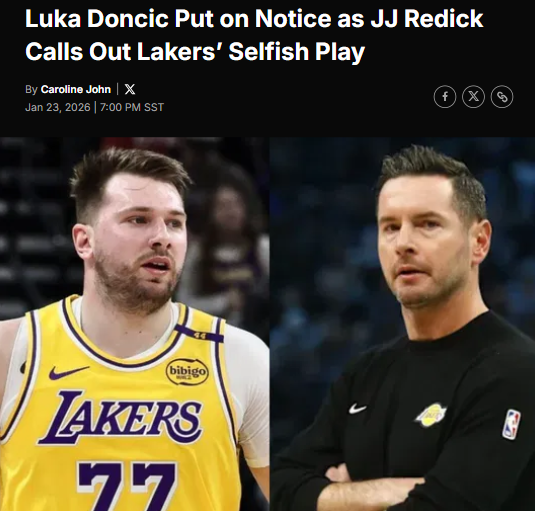This screenshot has width=535, height=511.
Task: Share the article on Facebook
Action: pos(445,97)
